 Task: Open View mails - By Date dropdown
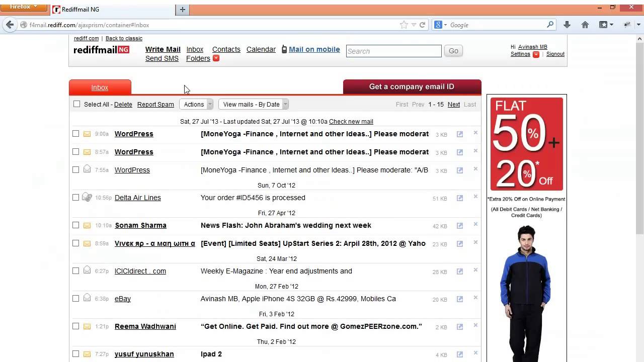click(254, 104)
